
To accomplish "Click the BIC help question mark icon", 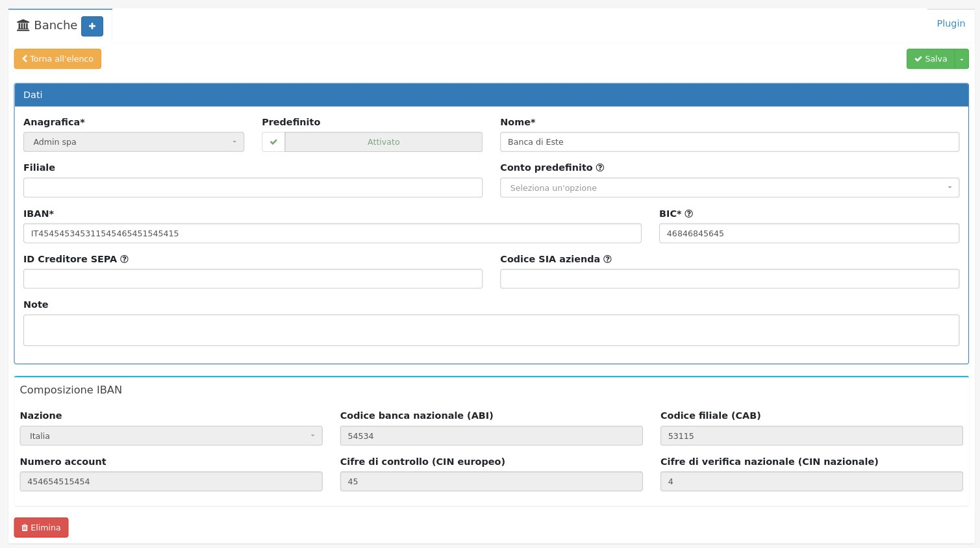I will click(689, 214).
